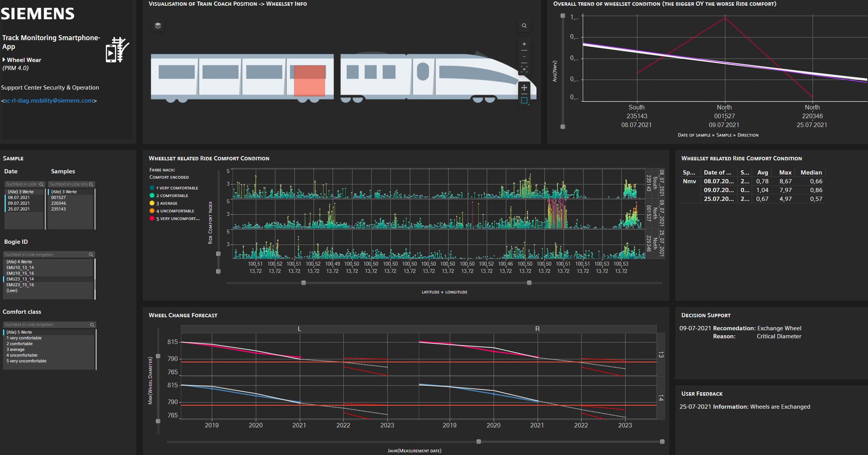Select the pan (move) tool icon
This screenshot has height=455, width=868.
tap(524, 88)
